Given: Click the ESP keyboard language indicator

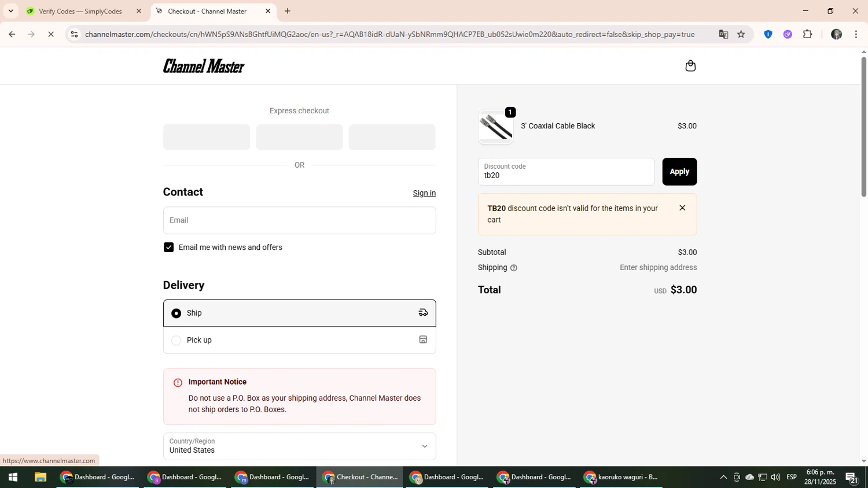Looking at the screenshot, I should (792, 477).
